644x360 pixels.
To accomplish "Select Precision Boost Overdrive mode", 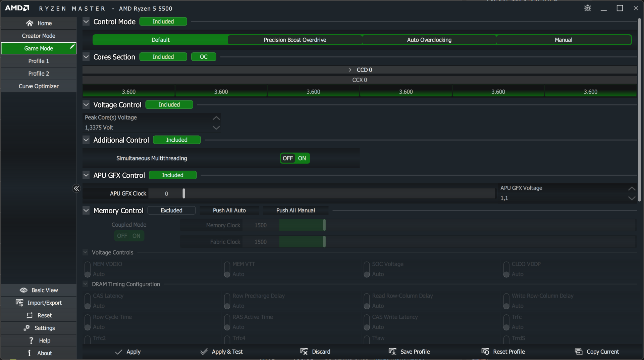I will pyautogui.click(x=295, y=40).
